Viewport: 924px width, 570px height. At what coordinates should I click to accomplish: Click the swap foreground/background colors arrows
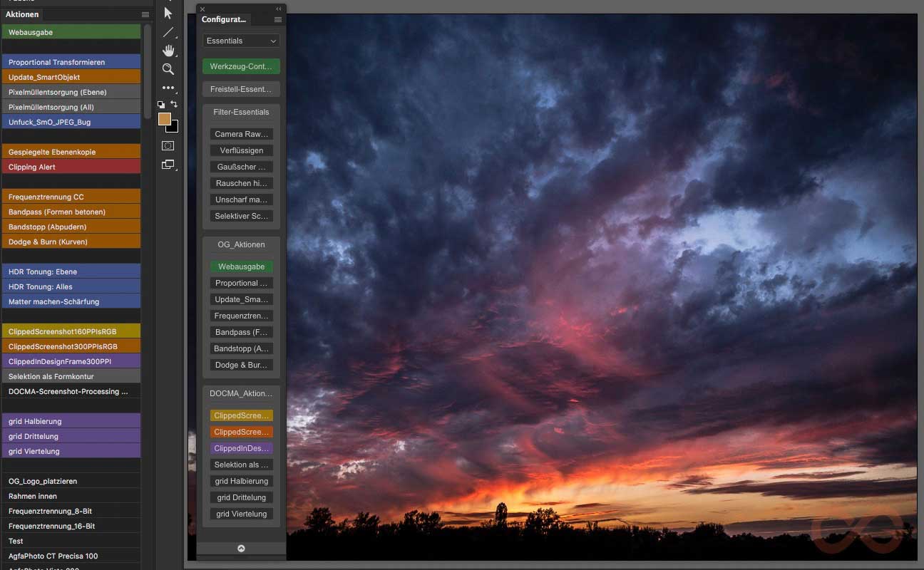click(x=174, y=104)
